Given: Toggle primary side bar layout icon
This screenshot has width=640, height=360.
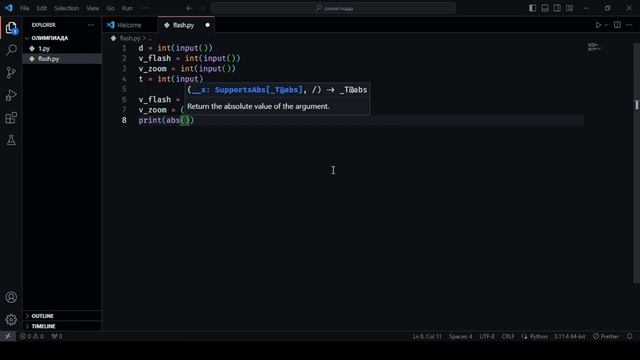Looking at the screenshot, I should click(532, 8).
